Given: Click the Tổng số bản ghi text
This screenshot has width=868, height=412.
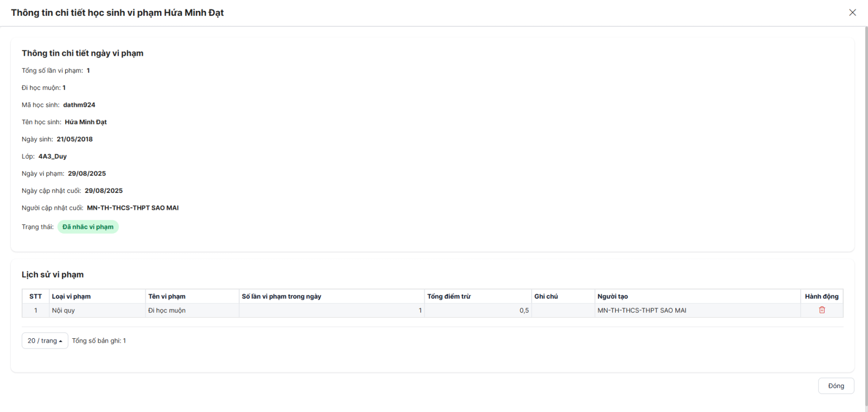Looking at the screenshot, I should pyautogui.click(x=99, y=341).
